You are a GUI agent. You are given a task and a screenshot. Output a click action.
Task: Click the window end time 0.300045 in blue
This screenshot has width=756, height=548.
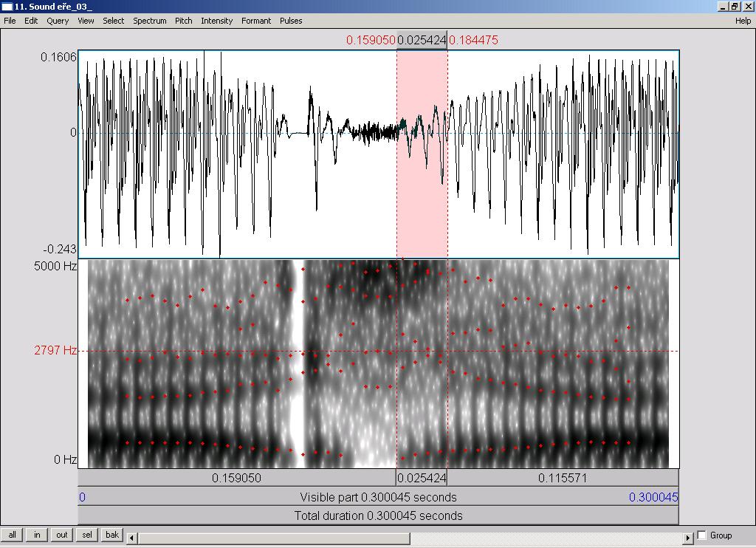[x=653, y=497]
